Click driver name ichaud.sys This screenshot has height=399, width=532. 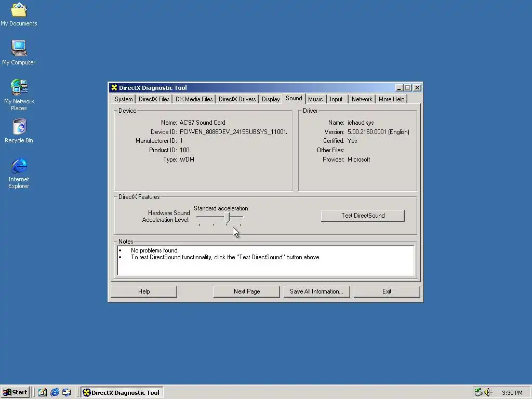point(361,123)
